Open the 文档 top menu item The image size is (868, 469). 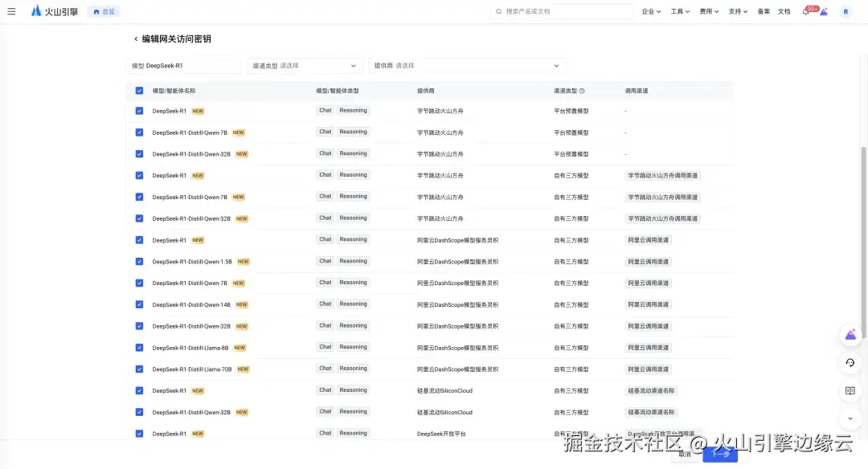click(x=784, y=11)
